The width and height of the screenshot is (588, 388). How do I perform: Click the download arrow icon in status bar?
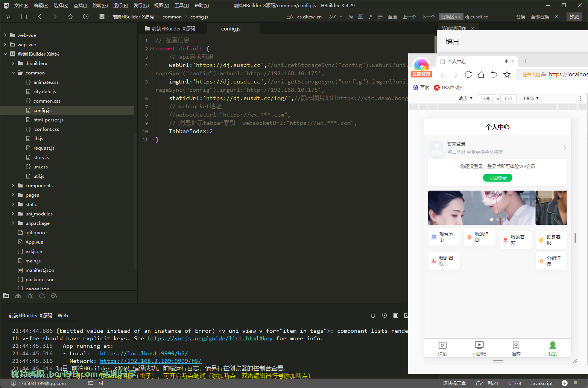565,383
